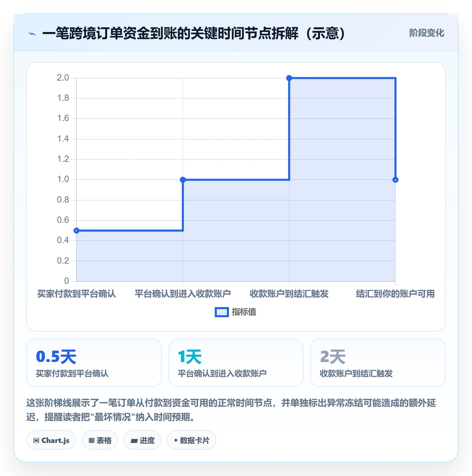
Task: Click the Chart.js tag chip
Action: (x=51, y=440)
